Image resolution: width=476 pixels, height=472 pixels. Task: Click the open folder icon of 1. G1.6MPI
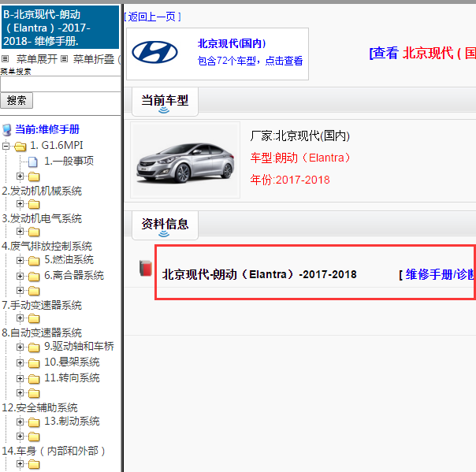point(20,147)
